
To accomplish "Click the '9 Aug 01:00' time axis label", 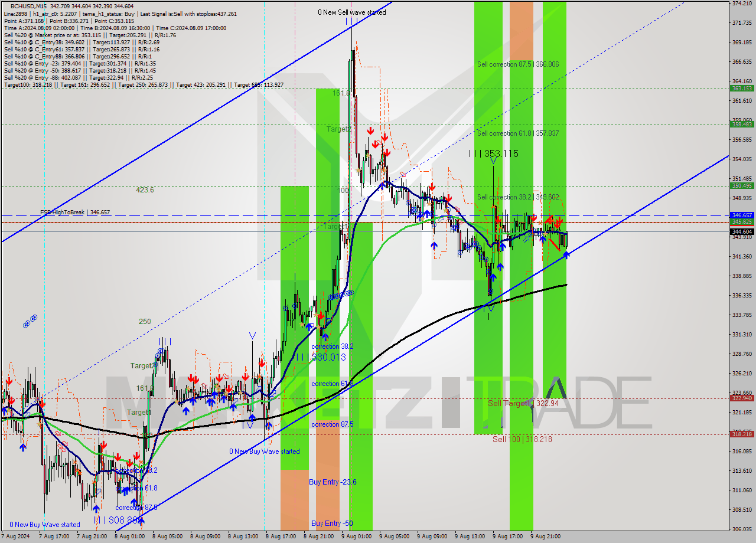I will pyautogui.click(x=358, y=537).
